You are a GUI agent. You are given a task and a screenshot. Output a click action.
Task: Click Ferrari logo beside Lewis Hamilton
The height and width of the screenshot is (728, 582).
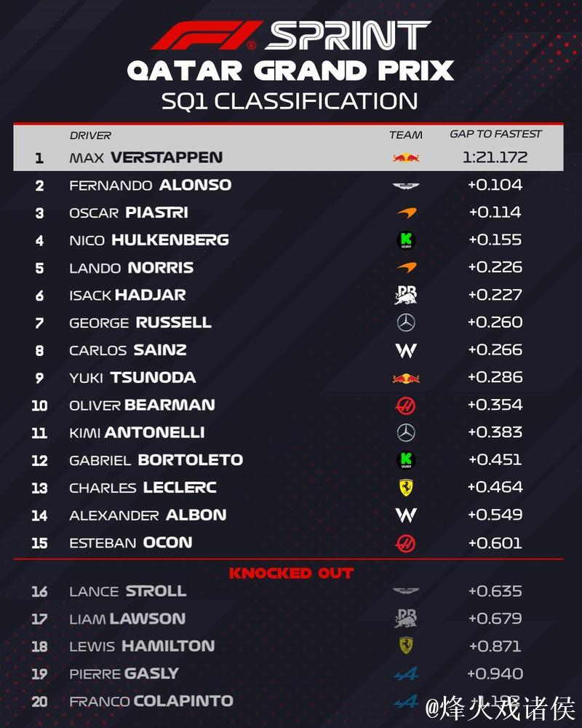tap(406, 646)
